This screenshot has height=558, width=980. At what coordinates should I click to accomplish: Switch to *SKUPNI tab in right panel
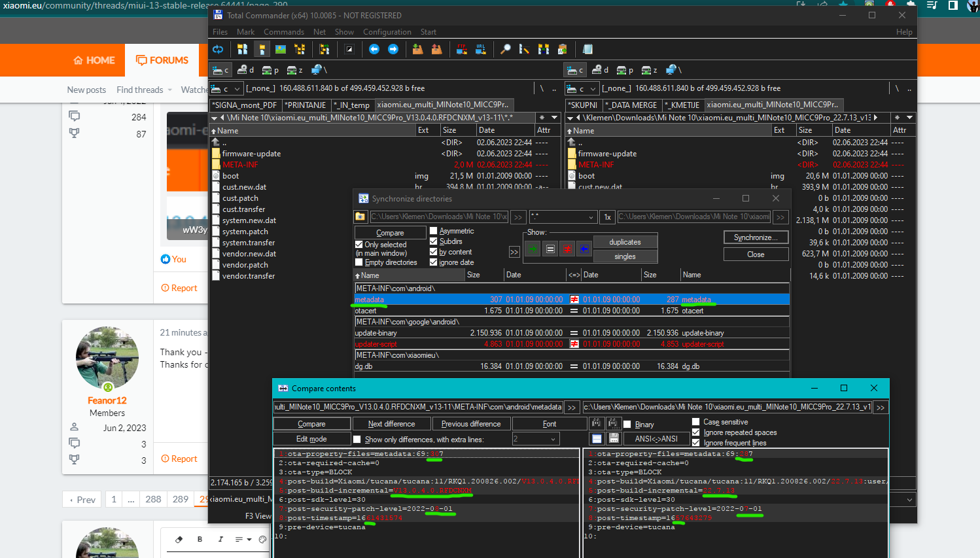tap(584, 105)
